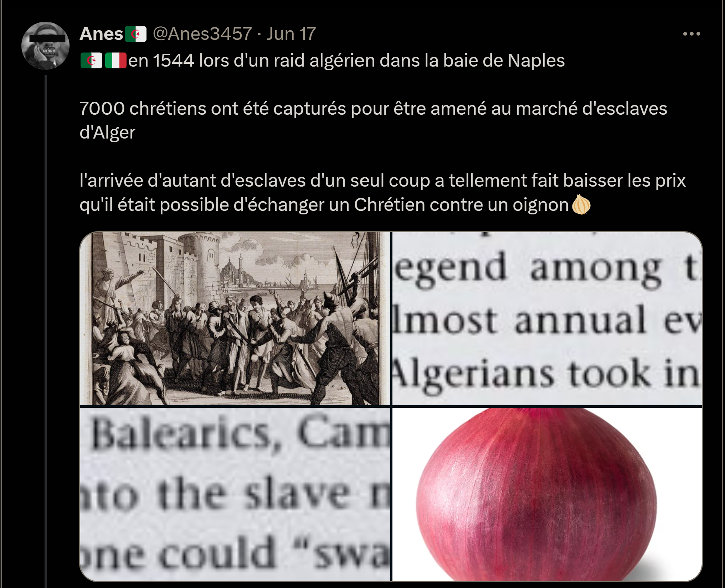Click the onion emoji ending the tweet
Viewport: 725px width, 588px height.
point(581,205)
